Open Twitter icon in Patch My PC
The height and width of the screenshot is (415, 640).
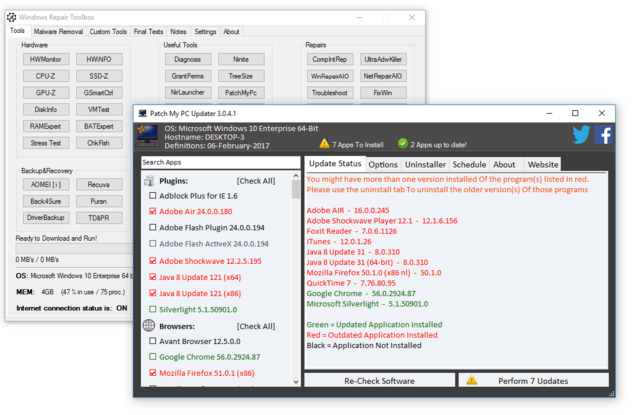click(x=581, y=134)
